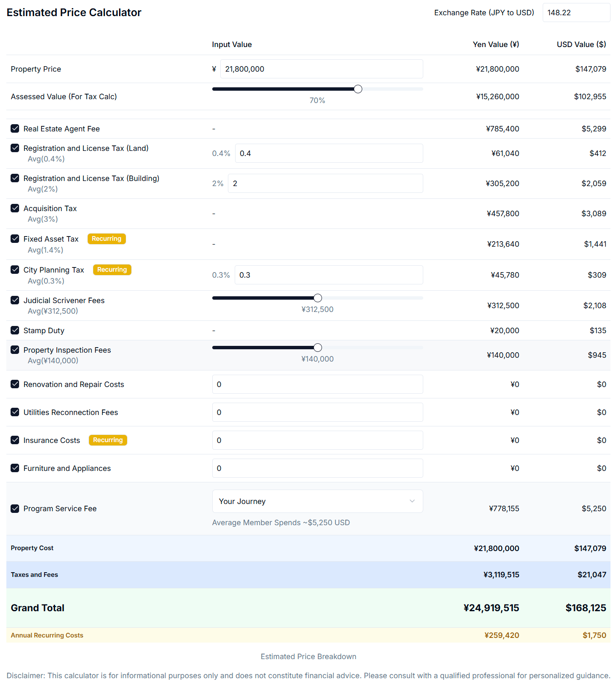Uncheck Insurance Costs checkbox
Viewport: 616px width, 682px height.
[15, 440]
